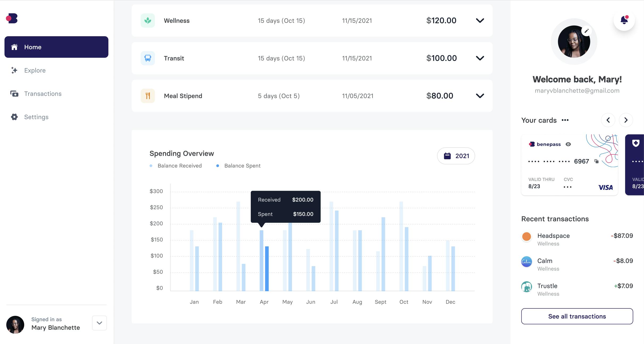Select the Transit bus benefit icon
The image size is (644, 344).
coord(147,58)
